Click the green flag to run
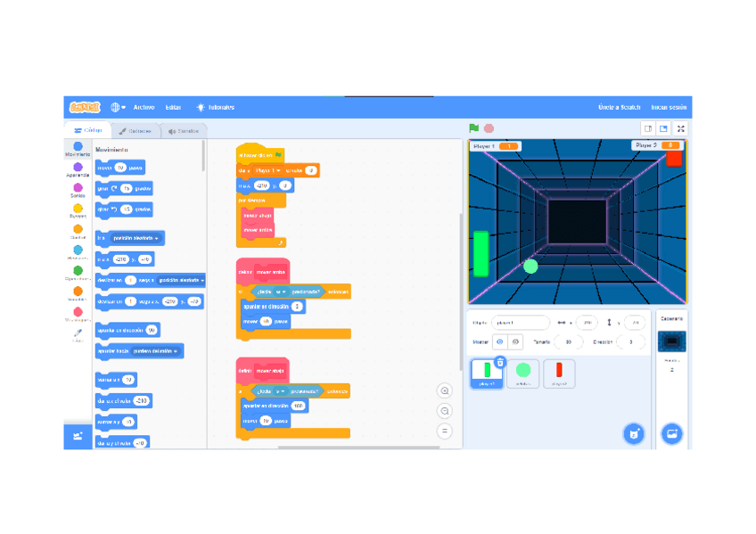Viewport: 756px width, 534px height. pyautogui.click(x=474, y=128)
